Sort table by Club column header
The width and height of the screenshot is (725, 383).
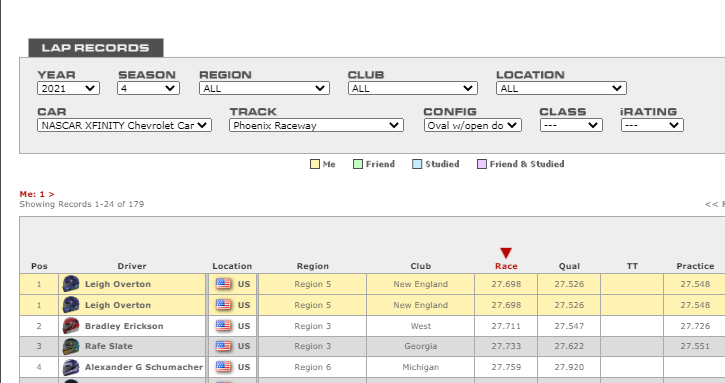pos(421,266)
